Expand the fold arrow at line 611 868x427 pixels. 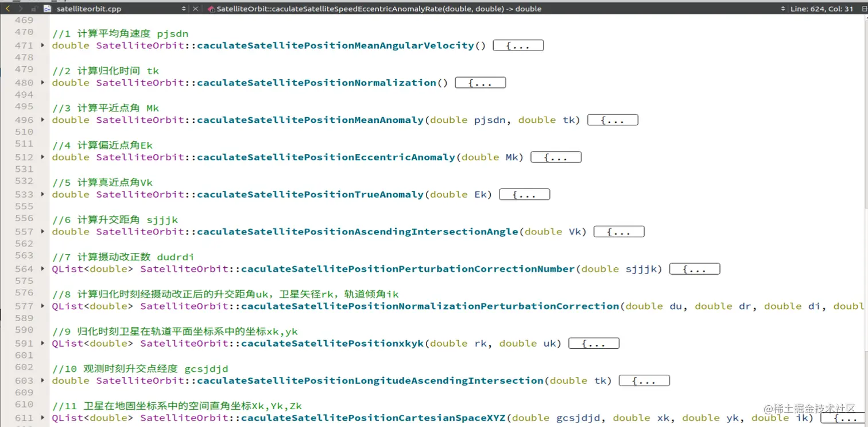(42, 418)
